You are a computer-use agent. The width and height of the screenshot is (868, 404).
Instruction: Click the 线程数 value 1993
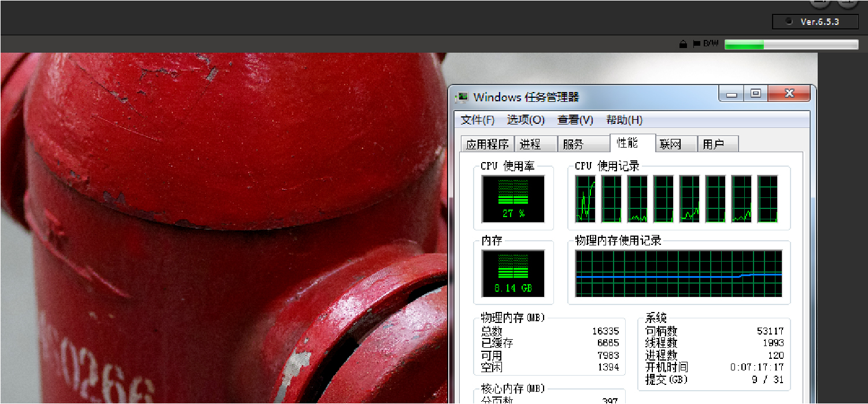(773, 343)
